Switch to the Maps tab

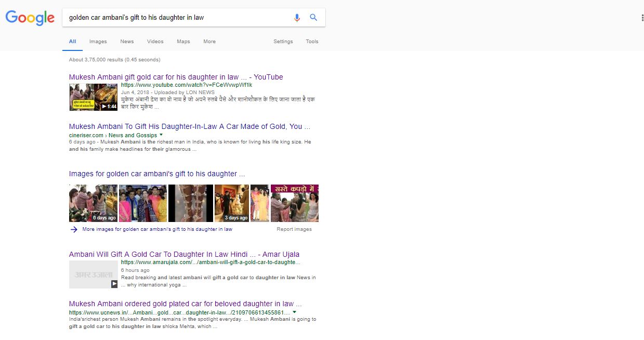(x=183, y=42)
